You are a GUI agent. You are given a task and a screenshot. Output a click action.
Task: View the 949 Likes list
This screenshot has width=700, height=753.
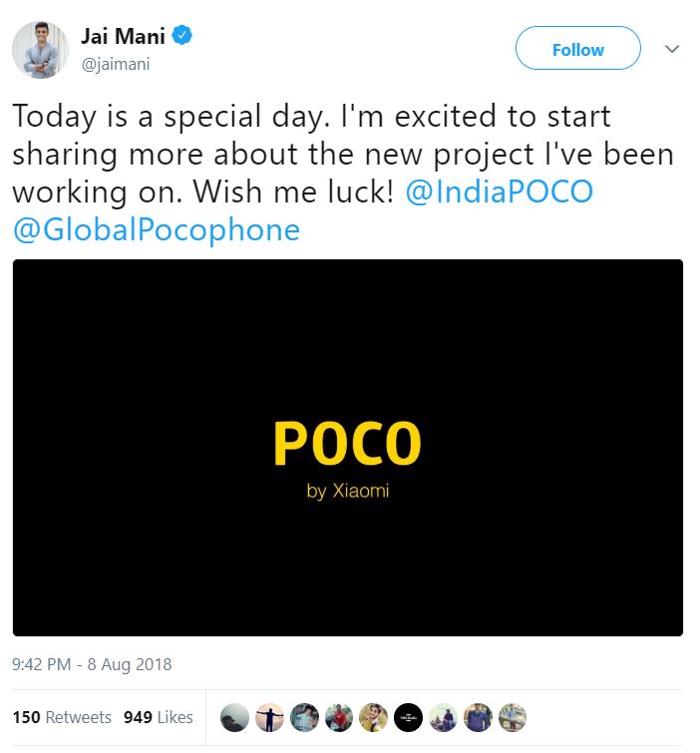(x=159, y=717)
